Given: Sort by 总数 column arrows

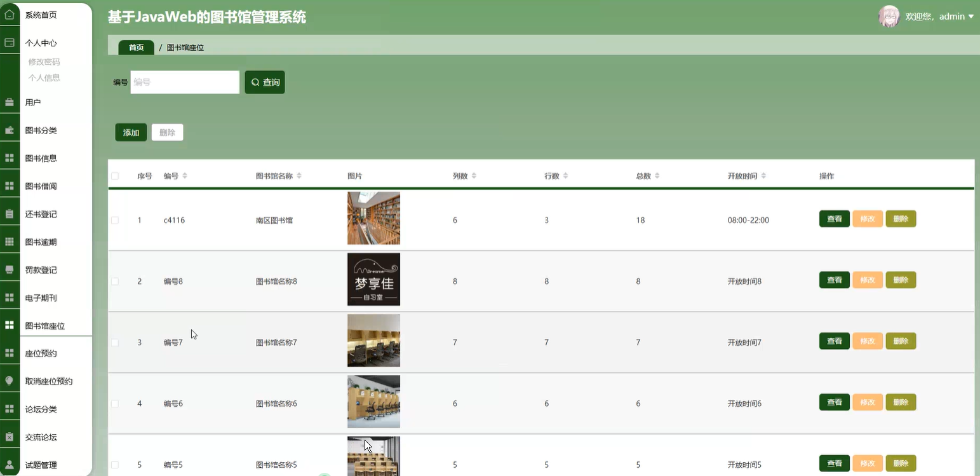Looking at the screenshot, I should point(657,176).
